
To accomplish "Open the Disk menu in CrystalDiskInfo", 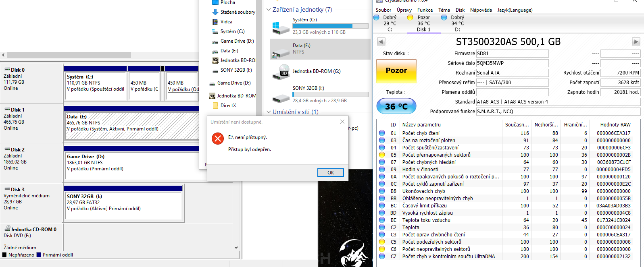I will (x=460, y=10).
